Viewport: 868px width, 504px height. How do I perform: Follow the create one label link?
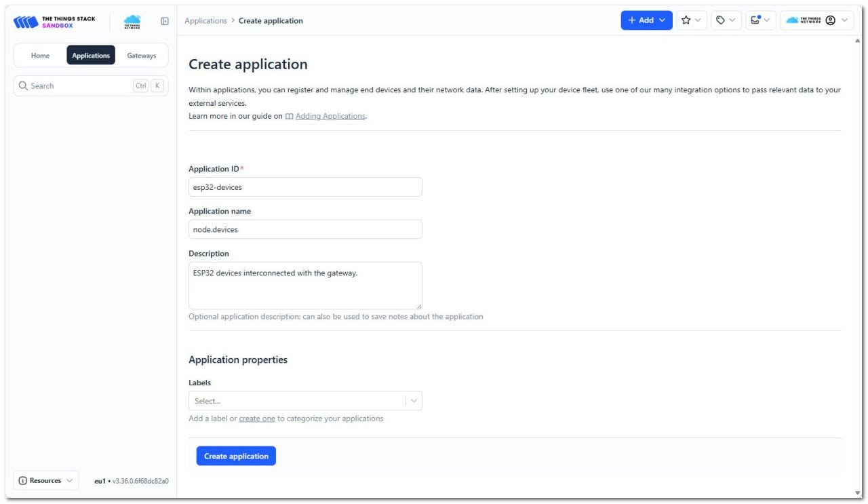coord(257,419)
